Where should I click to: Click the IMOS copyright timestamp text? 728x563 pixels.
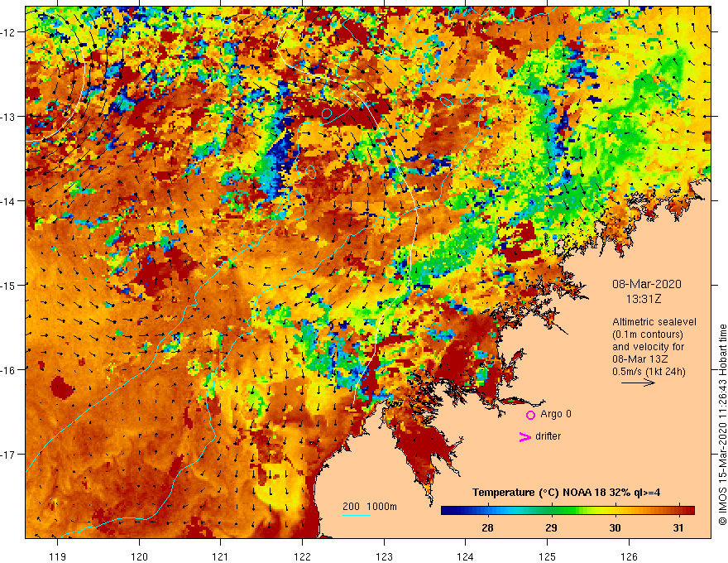tap(722, 425)
